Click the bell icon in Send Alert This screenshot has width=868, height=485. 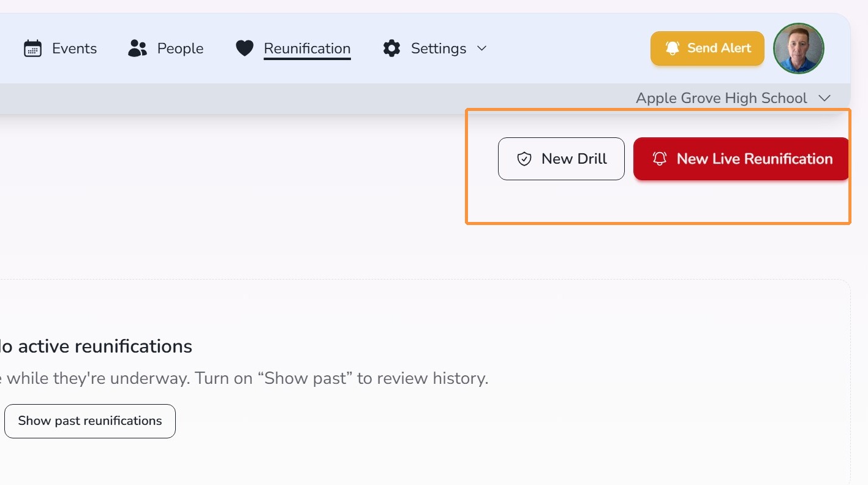pos(672,48)
